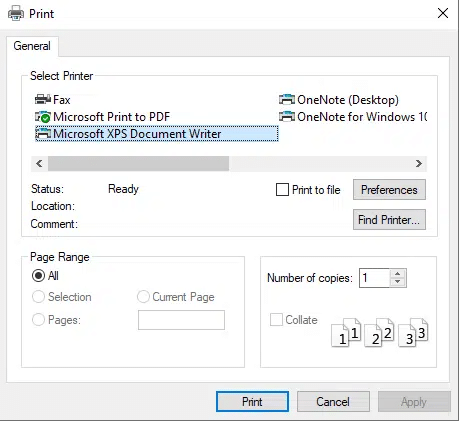
Task: Select the Microsoft Print to PDF icon
Action: (43, 117)
